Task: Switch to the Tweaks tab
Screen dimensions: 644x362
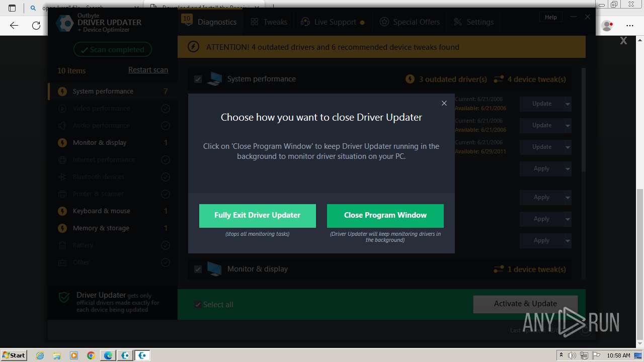Action: pyautogui.click(x=269, y=22)
